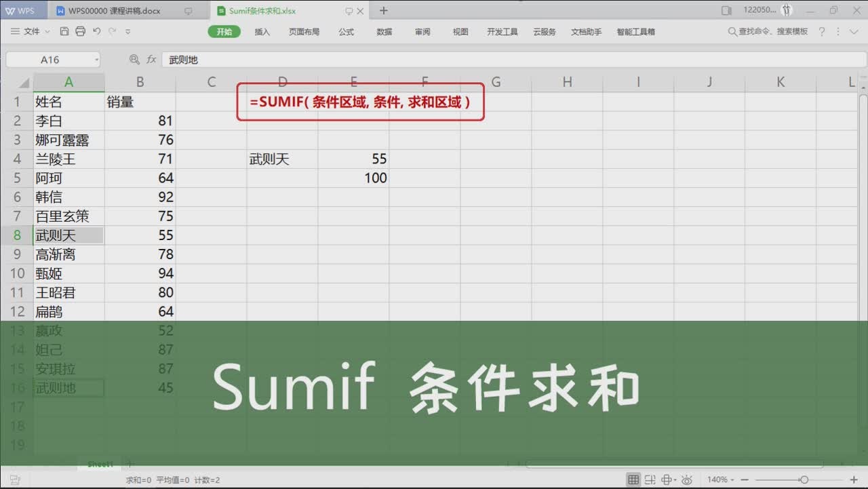Open the 140% zoom level dropdown
Image resolution: width=868 pixels, height=489 pixels.
(x=722, y=480)
